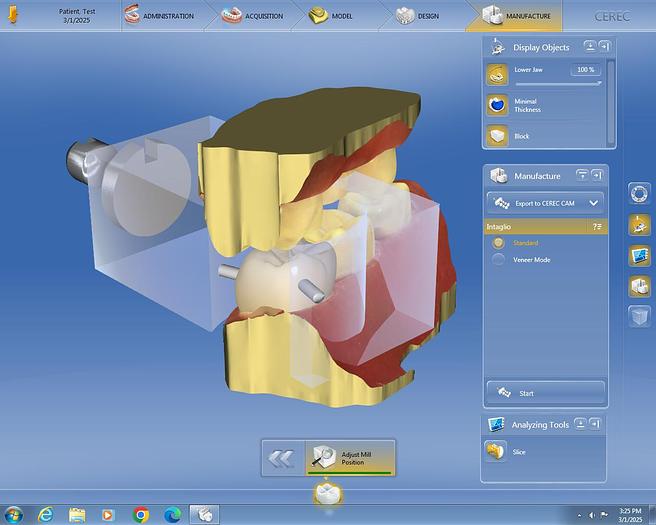Click the Analyzing Tools header icon
The height and width of the screenshot is (525, 656).
tap(496, 425)
